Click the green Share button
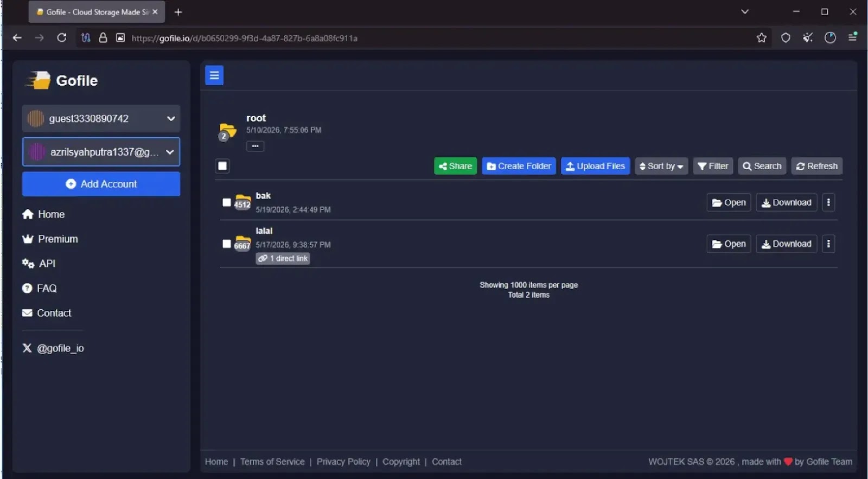Image resolution: width=868 pixels, height=479 pixels. pyautogui.click(x=455, y=166)
